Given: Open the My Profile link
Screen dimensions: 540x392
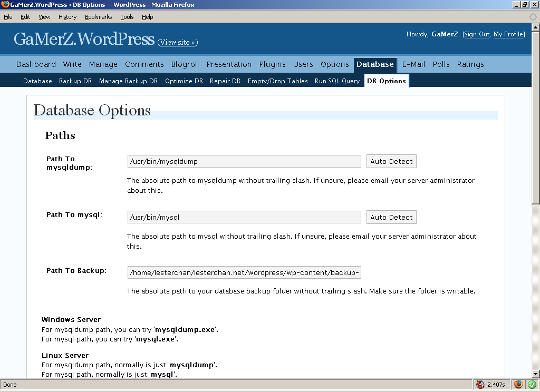Looking at the screenshot, I should click(509, 34).
